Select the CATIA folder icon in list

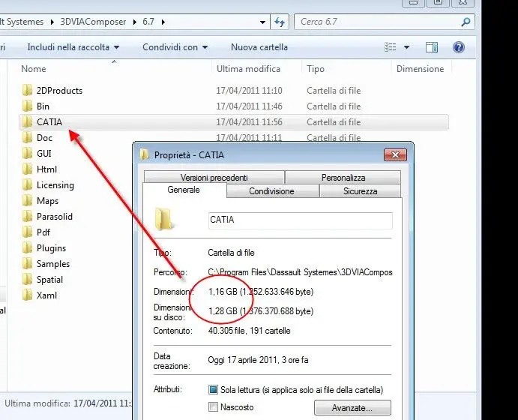click(28, 122)
